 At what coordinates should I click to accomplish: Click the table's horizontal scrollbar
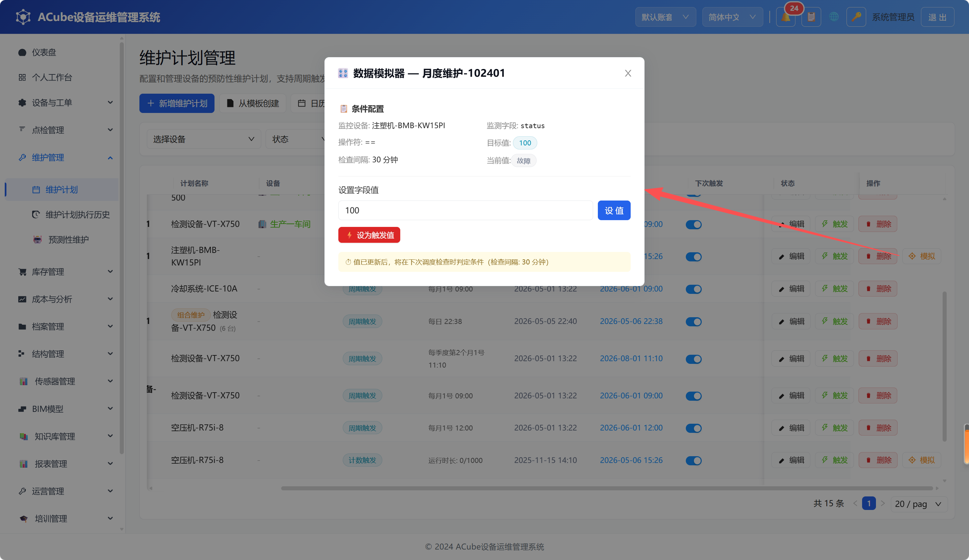607,488
